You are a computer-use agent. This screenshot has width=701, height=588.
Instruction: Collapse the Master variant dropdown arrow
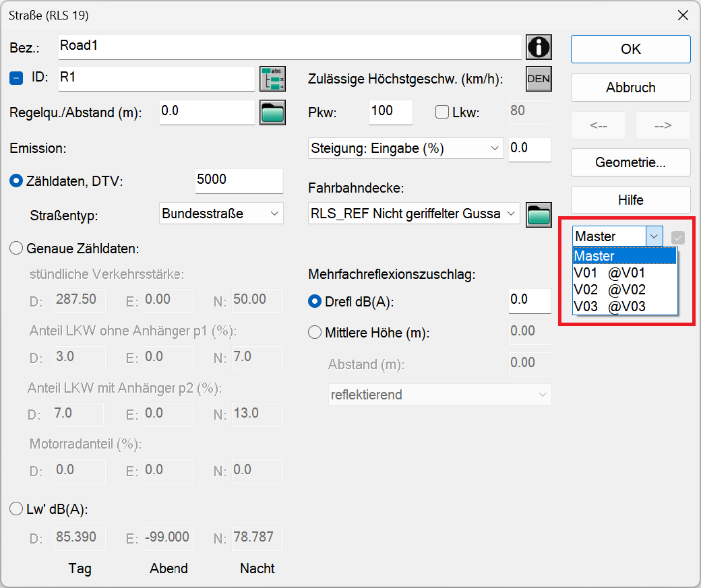click(654, 236)
